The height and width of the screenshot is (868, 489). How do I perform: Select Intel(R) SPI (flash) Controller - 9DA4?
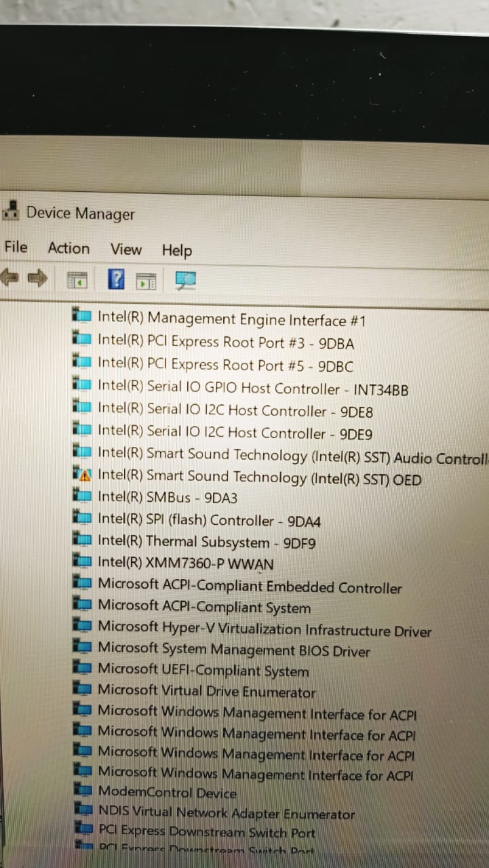(x=210, y=521)
